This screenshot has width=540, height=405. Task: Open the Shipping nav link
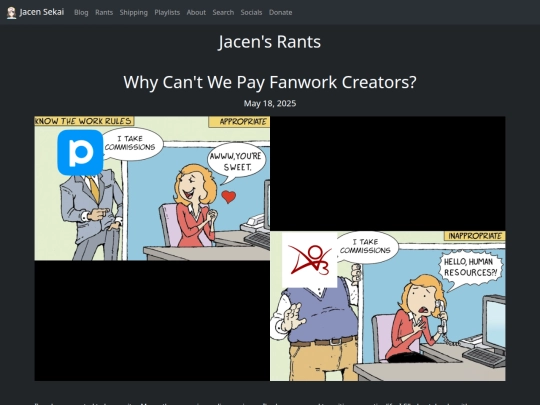point(134,12)
